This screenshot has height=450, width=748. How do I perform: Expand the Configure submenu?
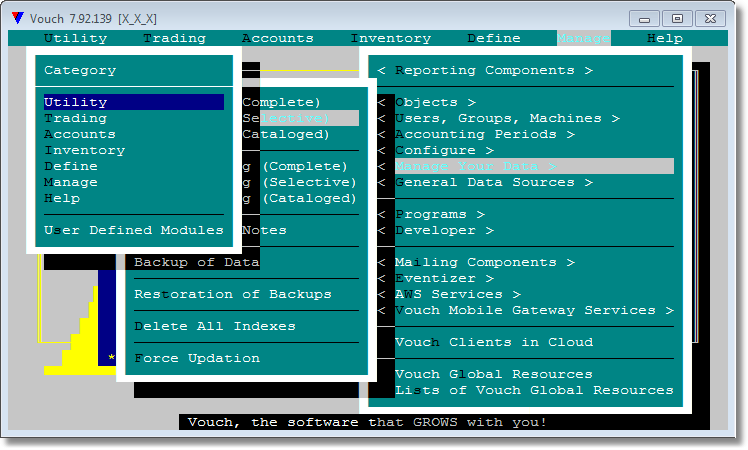tap(435, 150)
